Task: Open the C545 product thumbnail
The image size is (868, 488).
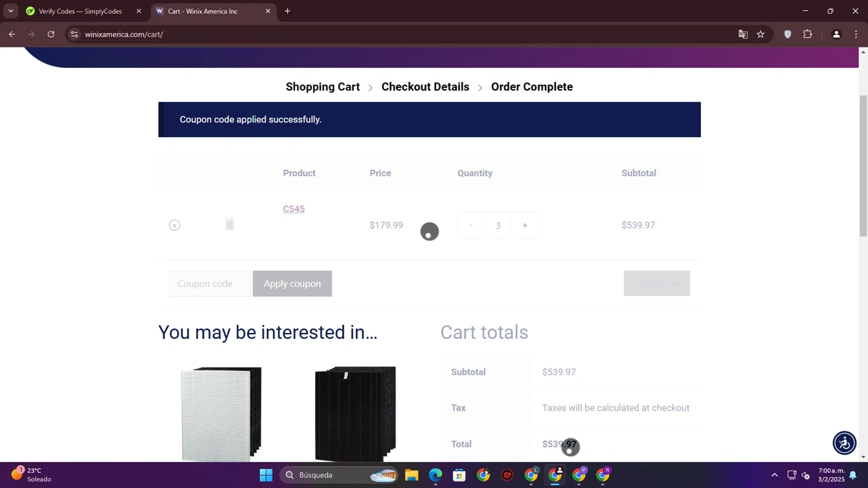Action: (230, 224)
